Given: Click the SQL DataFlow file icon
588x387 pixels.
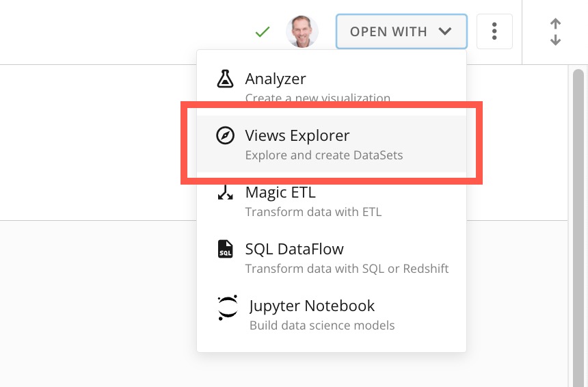Looking at the screenshot, I should 225,249.
